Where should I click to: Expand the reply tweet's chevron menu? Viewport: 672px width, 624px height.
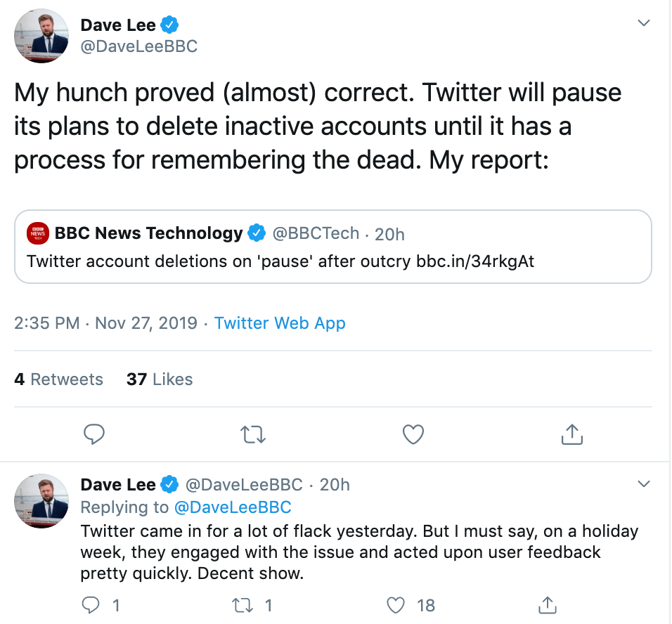(643, 484)
